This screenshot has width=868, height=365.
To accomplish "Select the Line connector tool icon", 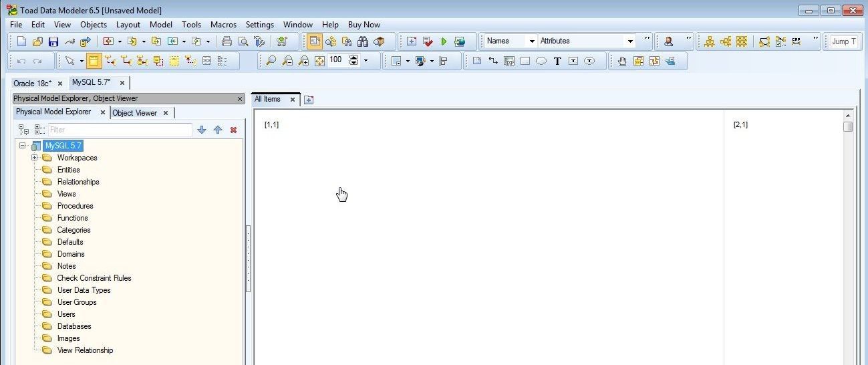I will pos(493,61).
